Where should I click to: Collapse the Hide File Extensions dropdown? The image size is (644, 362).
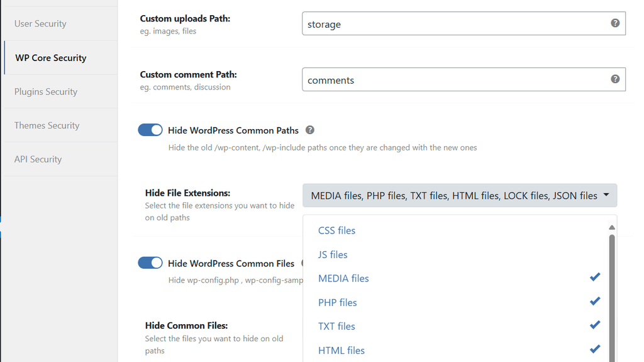(460, 195)
